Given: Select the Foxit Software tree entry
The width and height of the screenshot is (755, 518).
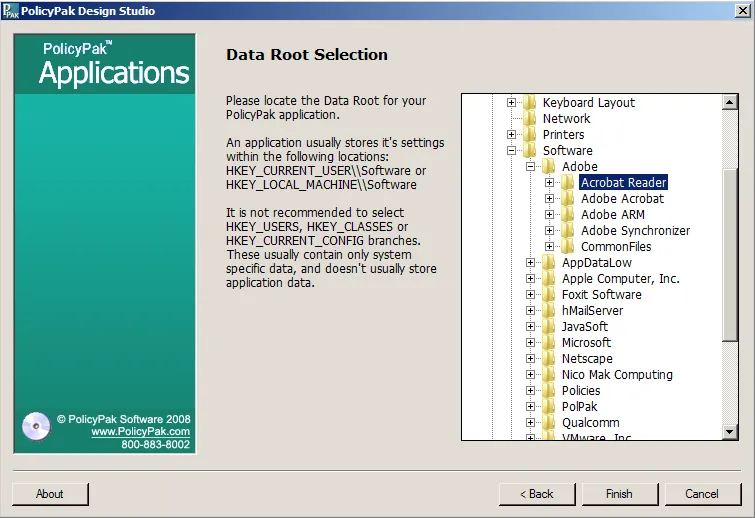Looking at the screenshot, I should click(x=602, y=295).
